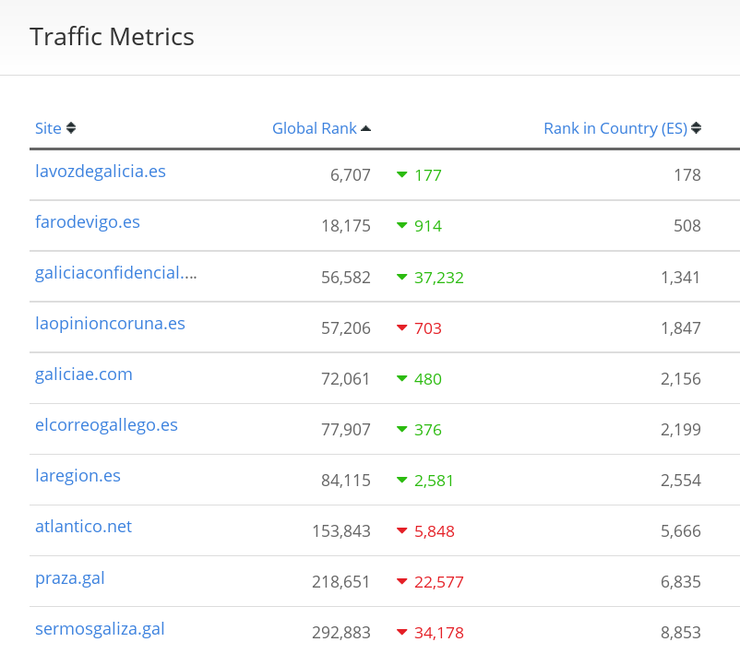Sort table by Site column header
The height and width of the screenshot is (654, 740).
coord(48,128)
